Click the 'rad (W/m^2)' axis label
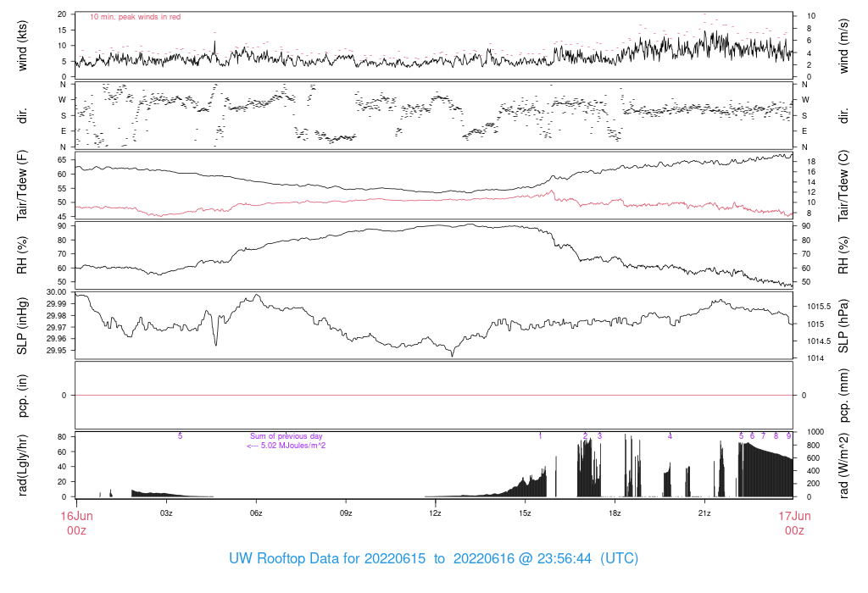868x593 pixels. (843, 465)
